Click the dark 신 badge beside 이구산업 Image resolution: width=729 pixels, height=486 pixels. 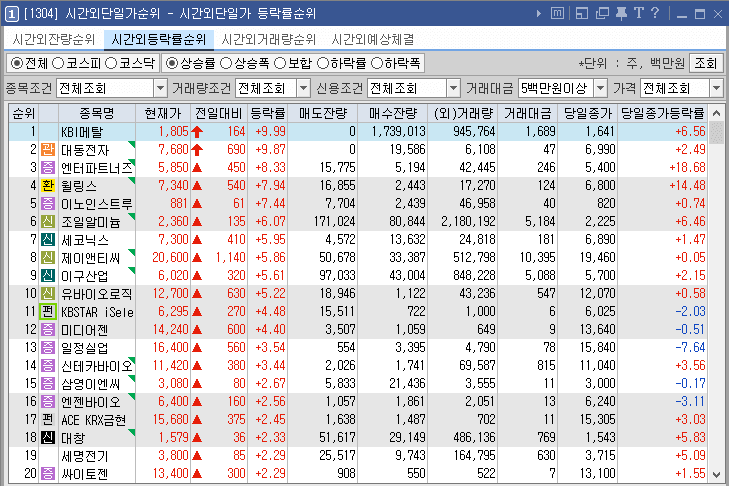pyautogui.click(x=48, y=276)
